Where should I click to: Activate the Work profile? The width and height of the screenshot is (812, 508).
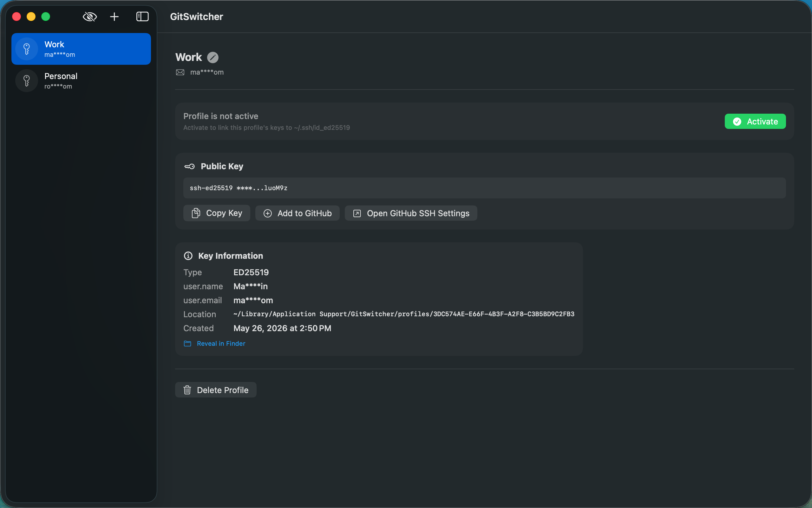(755, 121)
